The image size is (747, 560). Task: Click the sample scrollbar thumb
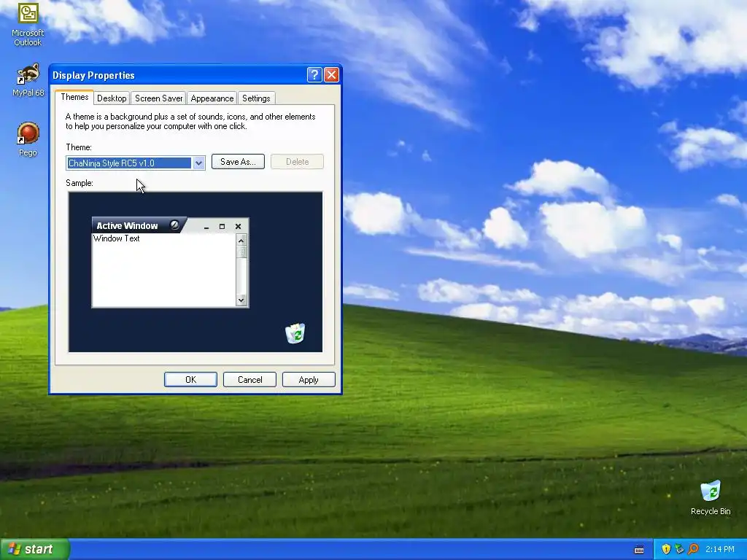coord(241,252)
